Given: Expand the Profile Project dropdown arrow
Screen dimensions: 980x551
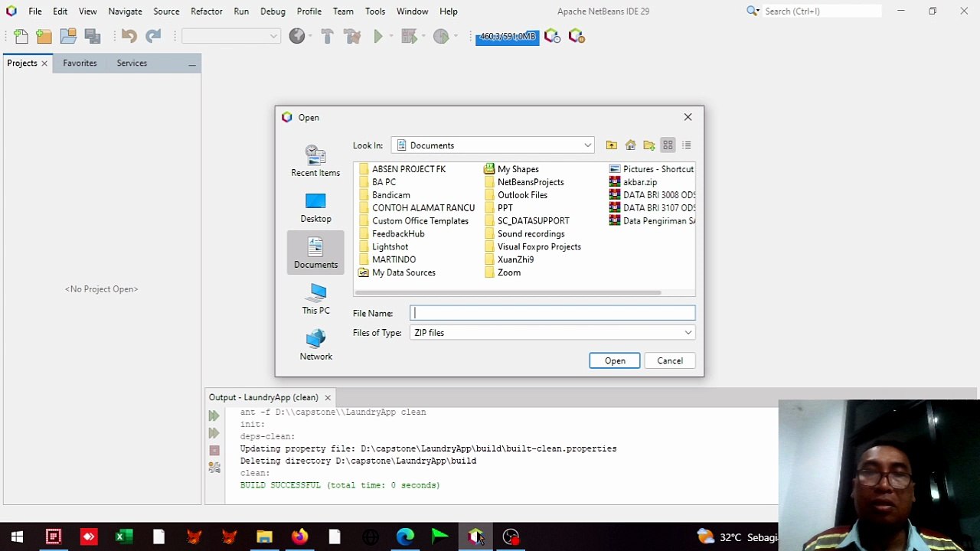Looking at the screenshot, I should pyautogui.click(x=456, y=36).
